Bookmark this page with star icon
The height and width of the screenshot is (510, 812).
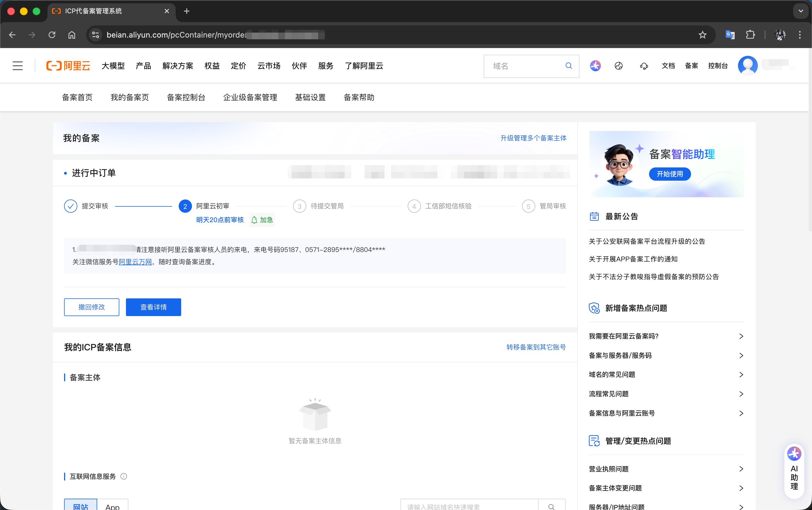(702, 35)
